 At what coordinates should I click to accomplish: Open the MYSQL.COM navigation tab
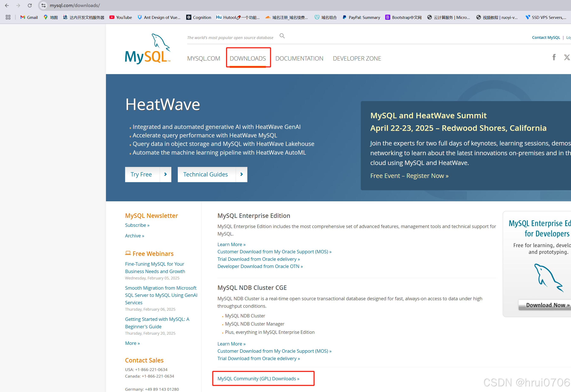pos(203,58)
